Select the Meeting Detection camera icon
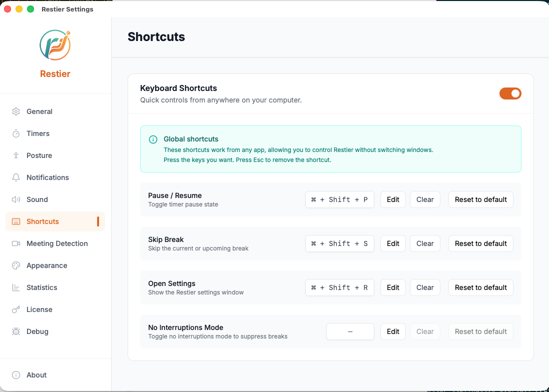 [x=15, y=243]
